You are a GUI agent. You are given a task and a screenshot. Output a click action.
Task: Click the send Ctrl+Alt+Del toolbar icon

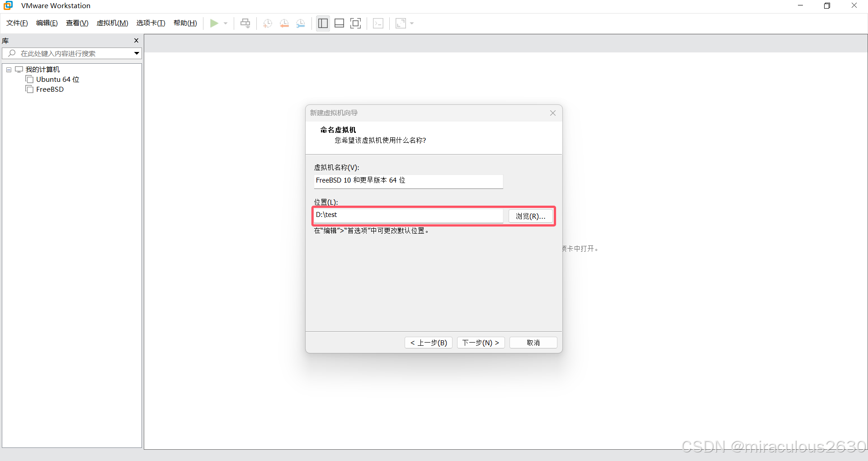[x=245, y=23]
